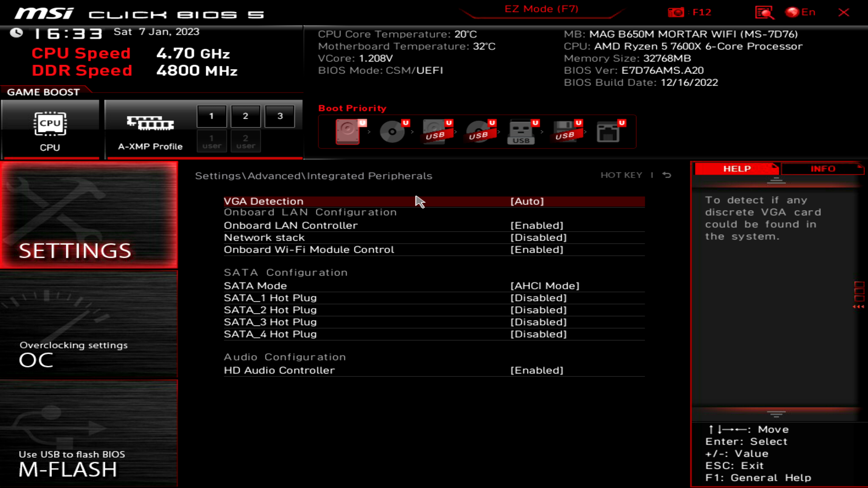This screenshot has height=488, width=868.
Task: Select the optical disc boot device icon
Action: coord(392,132)
